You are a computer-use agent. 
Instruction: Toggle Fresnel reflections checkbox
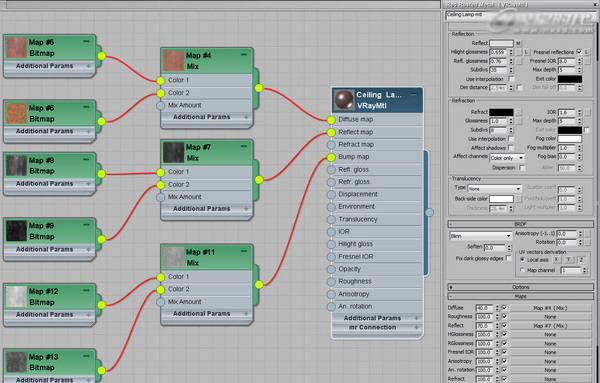[579, 52]
